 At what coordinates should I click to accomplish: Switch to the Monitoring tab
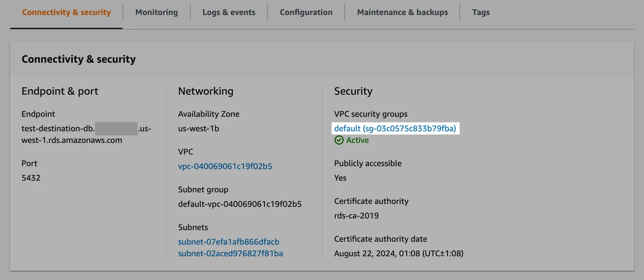pos(157,12)
